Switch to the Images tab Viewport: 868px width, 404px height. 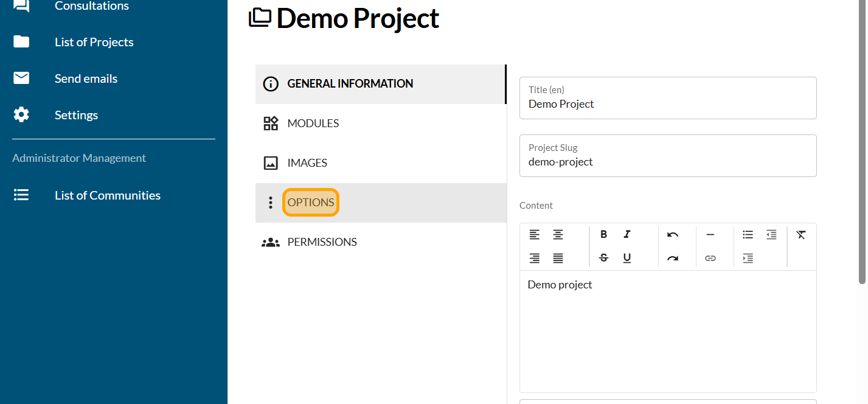click(307, 163)
